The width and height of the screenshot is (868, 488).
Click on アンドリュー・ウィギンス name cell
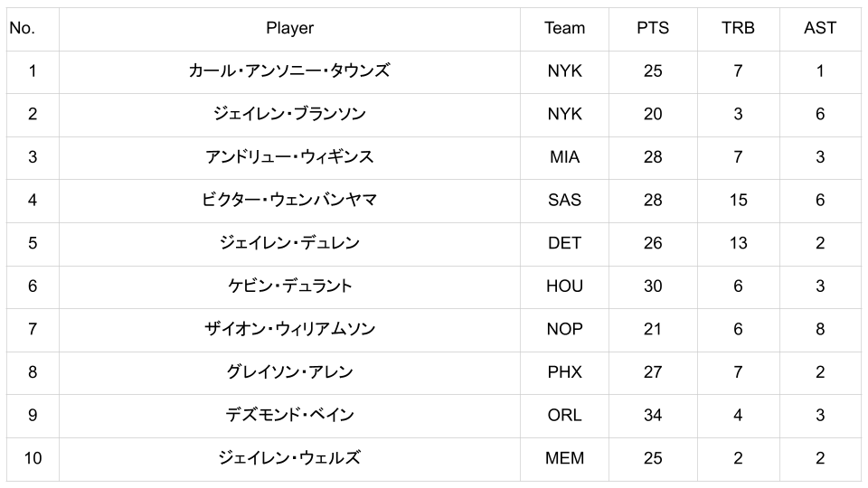[289, 157]
